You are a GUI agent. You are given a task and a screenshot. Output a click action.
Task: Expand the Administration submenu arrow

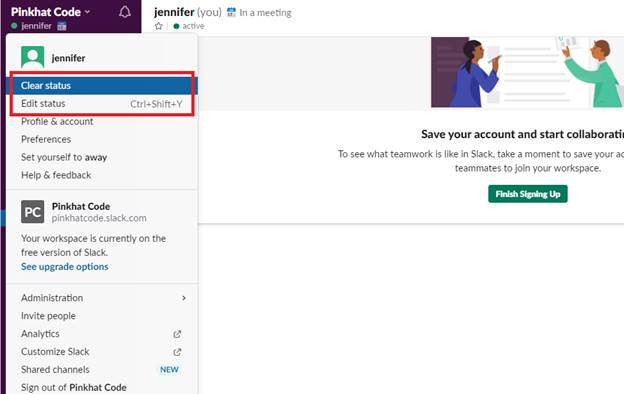point(183,298)
